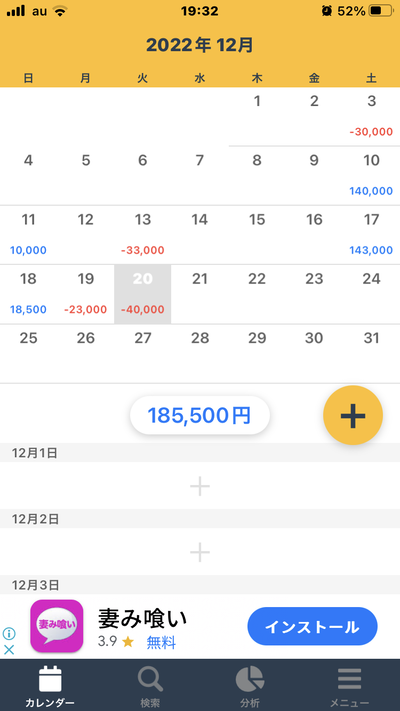Select December 10 with 140,000
Viewport: 400px width, 711px height.
click(x=371, y=175)
